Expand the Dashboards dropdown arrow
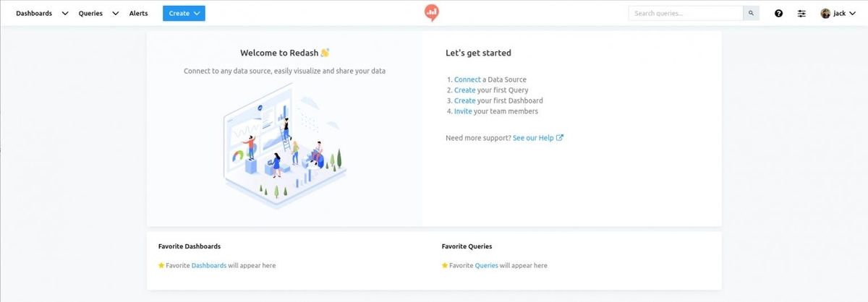Viewport: 868px width, 302px height. (65, 13)
